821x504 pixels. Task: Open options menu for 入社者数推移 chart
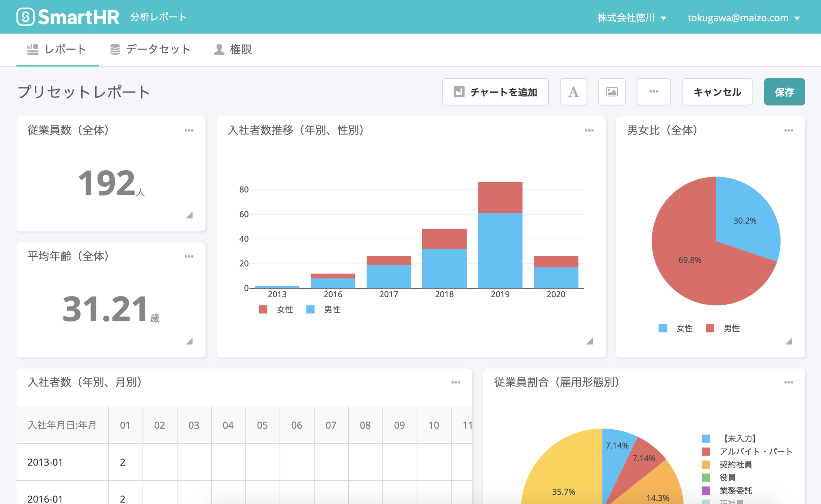[589, 131]
